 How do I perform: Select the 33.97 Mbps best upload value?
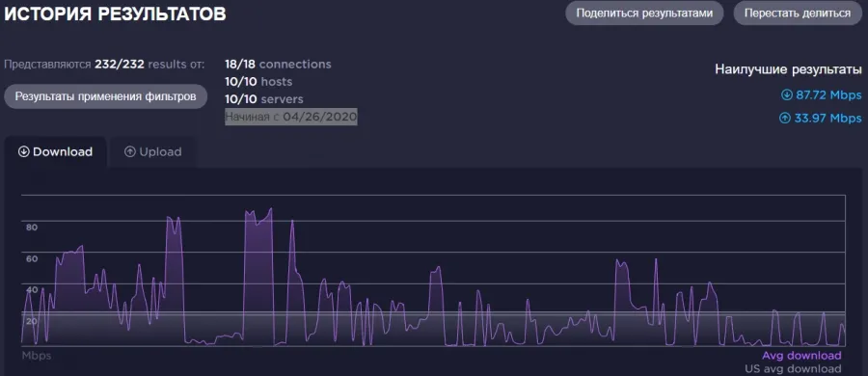coord(827,118)
